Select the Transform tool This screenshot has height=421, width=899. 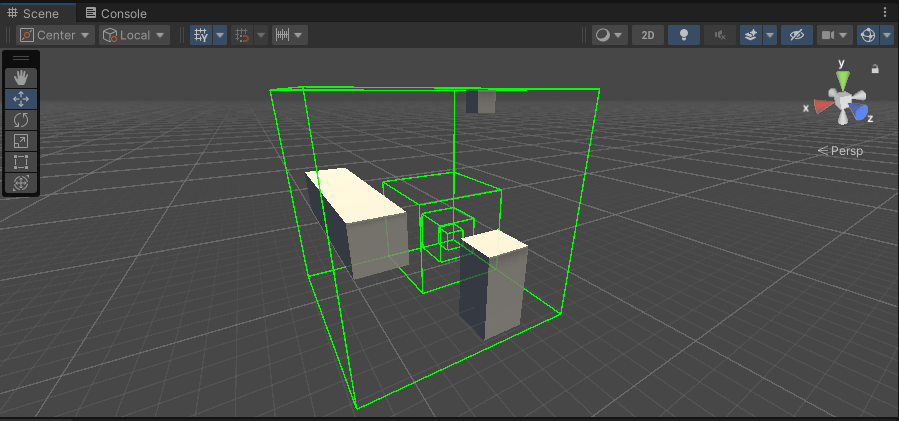click(x=21, y=183)
